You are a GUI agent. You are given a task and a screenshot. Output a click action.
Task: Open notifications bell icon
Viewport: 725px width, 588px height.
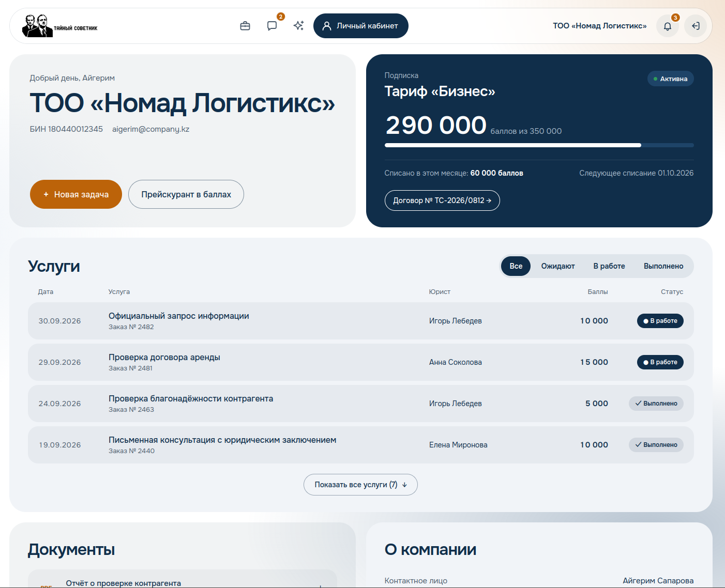click(x=668, y=26)
